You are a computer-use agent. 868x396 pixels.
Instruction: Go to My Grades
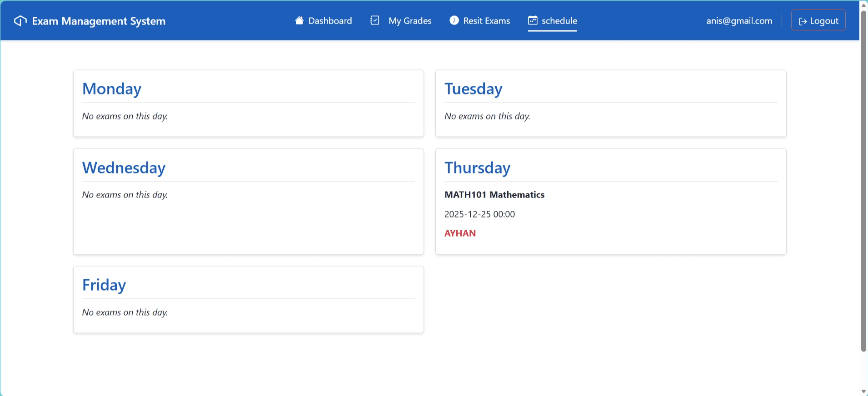pos(401,20)
